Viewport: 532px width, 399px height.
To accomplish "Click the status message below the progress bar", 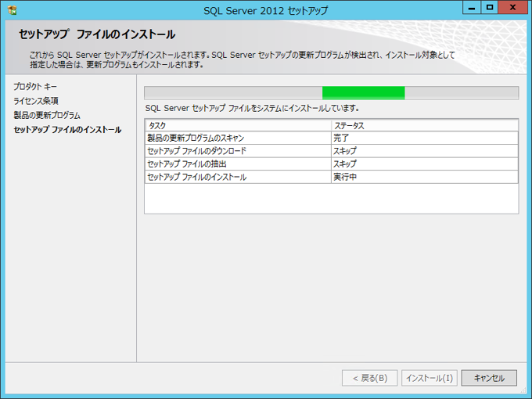I will click(x=252, y=109).
